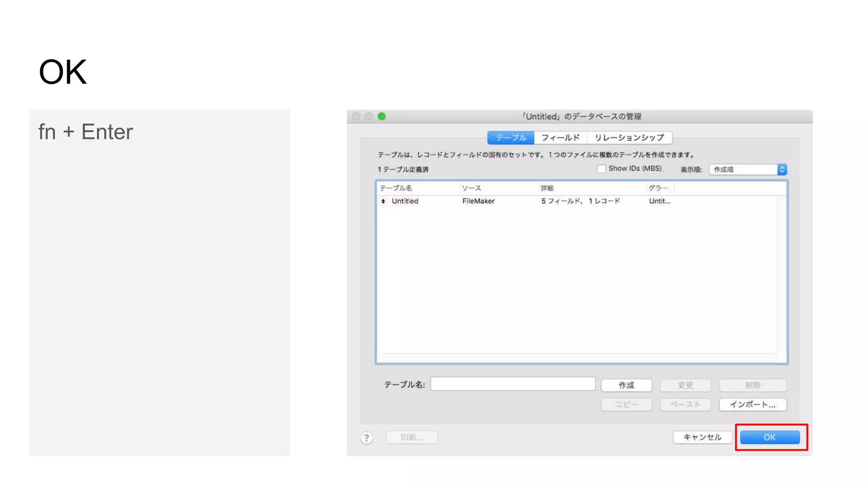The width and height of the screenshot is (868, 488).
Task: Click the 詳細 column header
Action: (x=592, y=188)
